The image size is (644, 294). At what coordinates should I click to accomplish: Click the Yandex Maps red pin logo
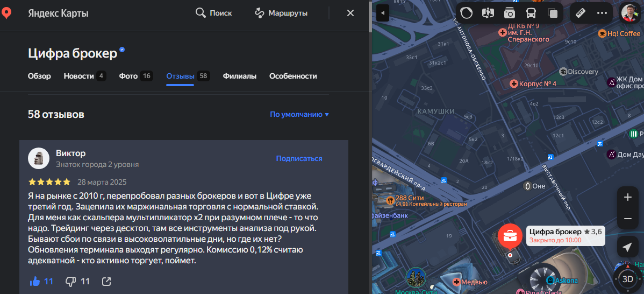point(6,13)
